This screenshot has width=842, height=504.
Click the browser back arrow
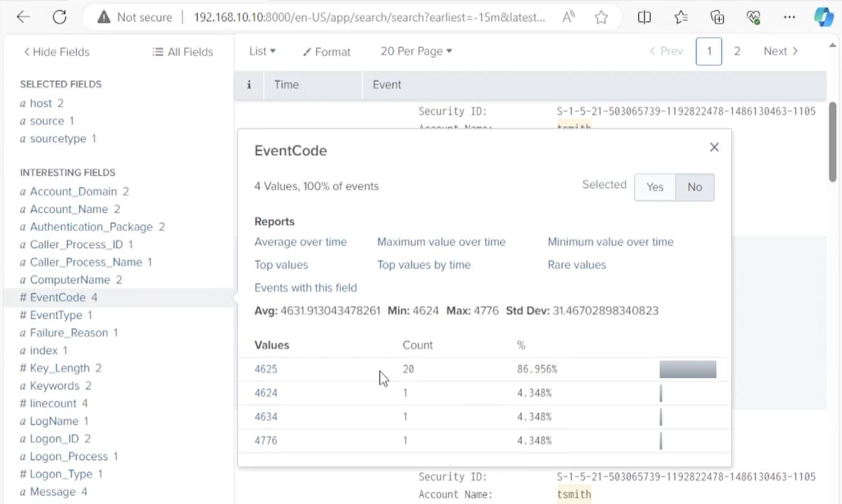pyautogui.click(x=23, y=17)
